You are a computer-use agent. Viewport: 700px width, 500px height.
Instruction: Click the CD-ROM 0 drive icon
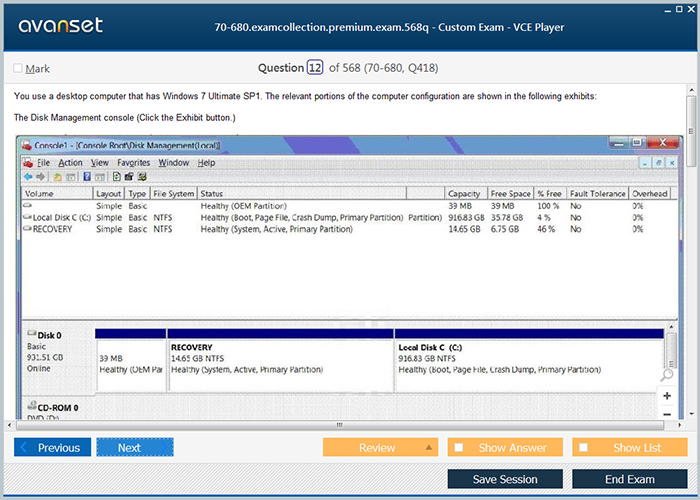[x=32, y=405]
